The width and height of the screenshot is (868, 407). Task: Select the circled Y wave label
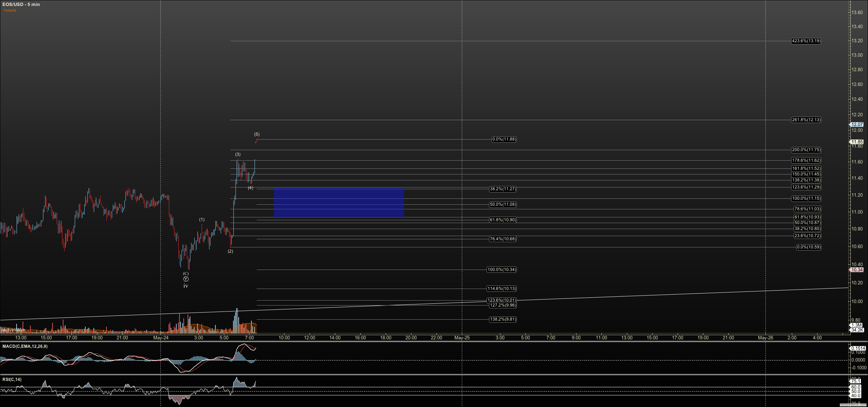(x=186, y=279)
